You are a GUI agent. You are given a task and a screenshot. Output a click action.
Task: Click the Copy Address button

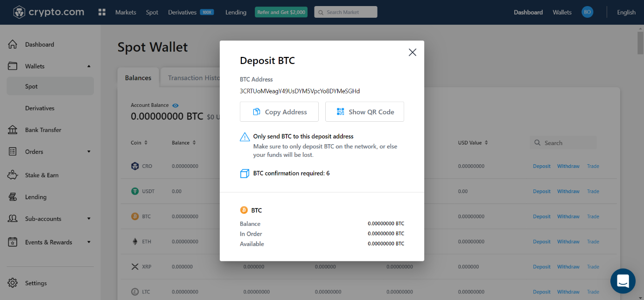click(x=279, y=112)
